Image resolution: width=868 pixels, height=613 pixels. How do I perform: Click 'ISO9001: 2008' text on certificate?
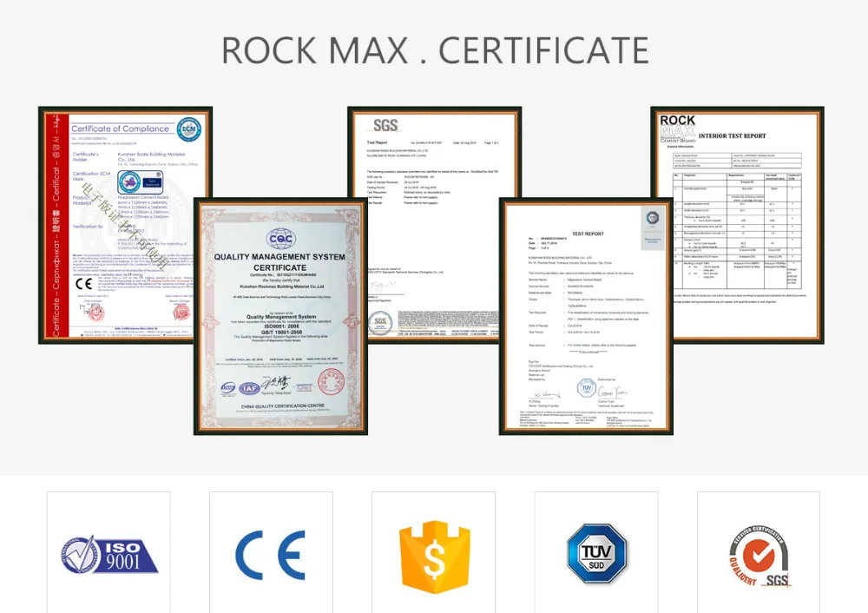point(280,326)
